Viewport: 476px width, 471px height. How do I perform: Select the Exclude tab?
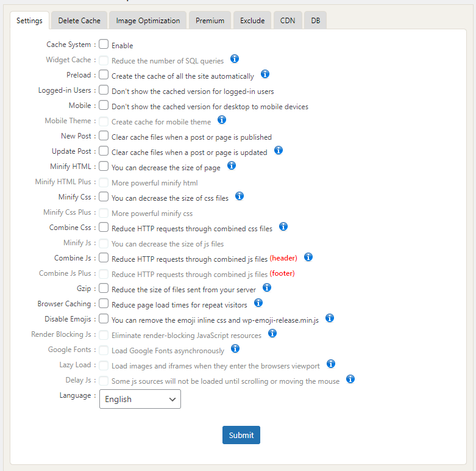[x=252, y=21]
